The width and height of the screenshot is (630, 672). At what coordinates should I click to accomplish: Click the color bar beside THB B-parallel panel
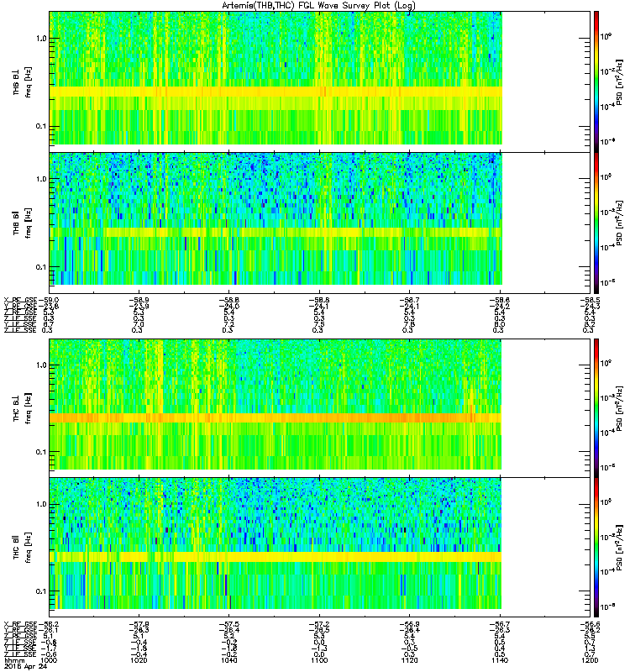click(x=596, y=223)
